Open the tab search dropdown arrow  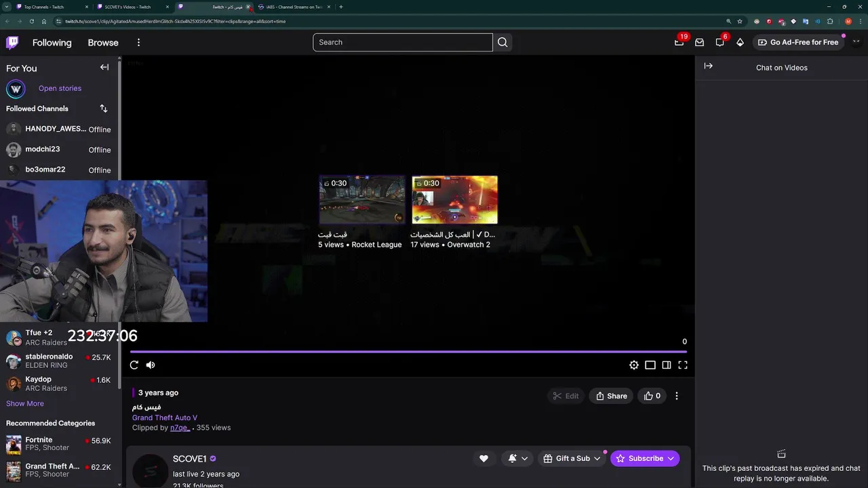click(6, 7)
